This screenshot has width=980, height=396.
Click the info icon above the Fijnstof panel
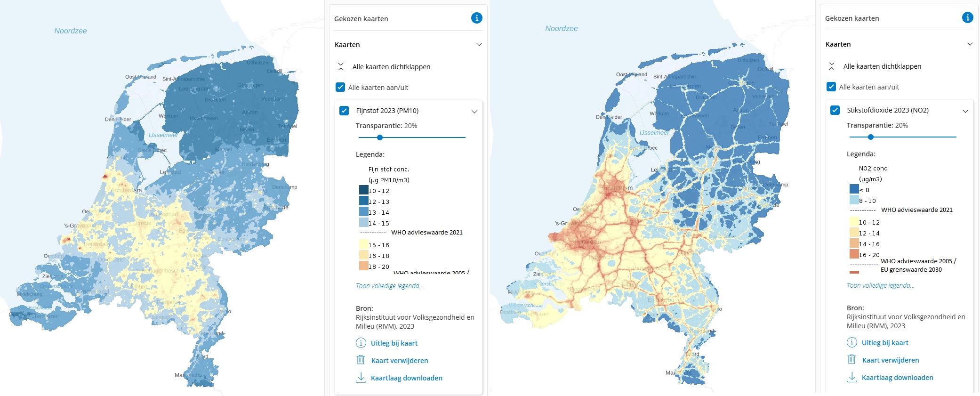click(x=476, y=18)
